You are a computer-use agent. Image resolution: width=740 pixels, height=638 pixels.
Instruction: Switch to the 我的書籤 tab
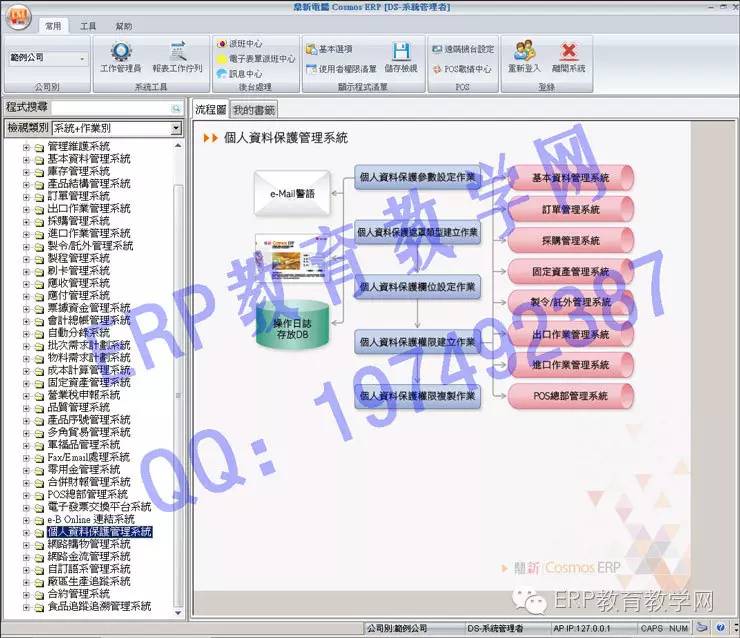tap(253, 109)
